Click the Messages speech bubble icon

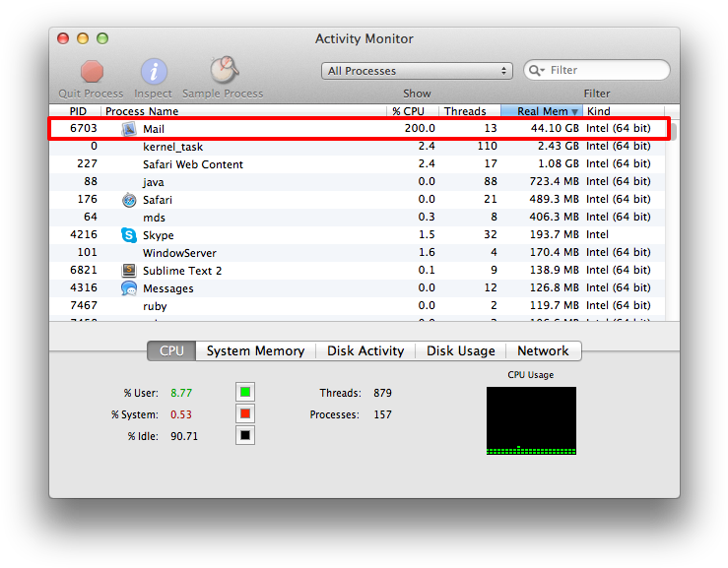129,288
